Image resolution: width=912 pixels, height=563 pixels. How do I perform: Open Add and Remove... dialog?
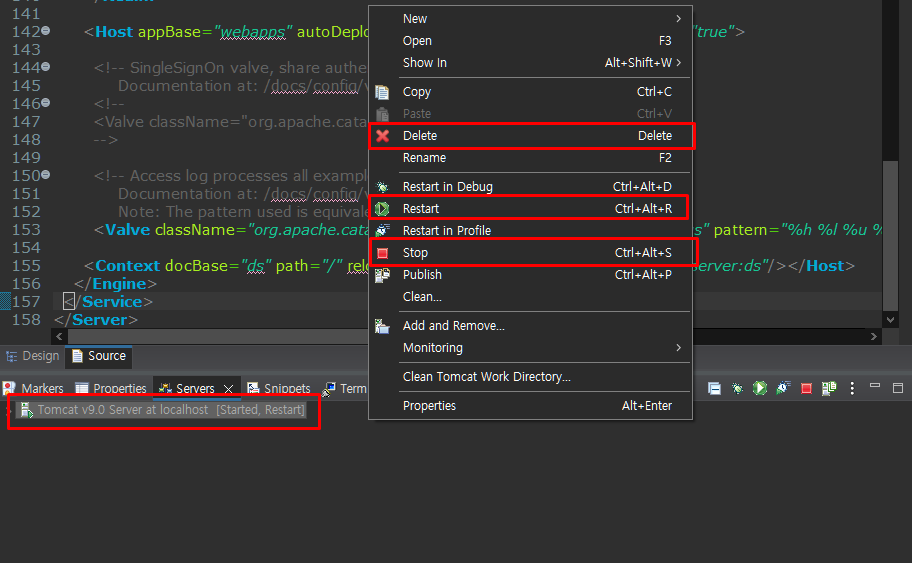530,326
